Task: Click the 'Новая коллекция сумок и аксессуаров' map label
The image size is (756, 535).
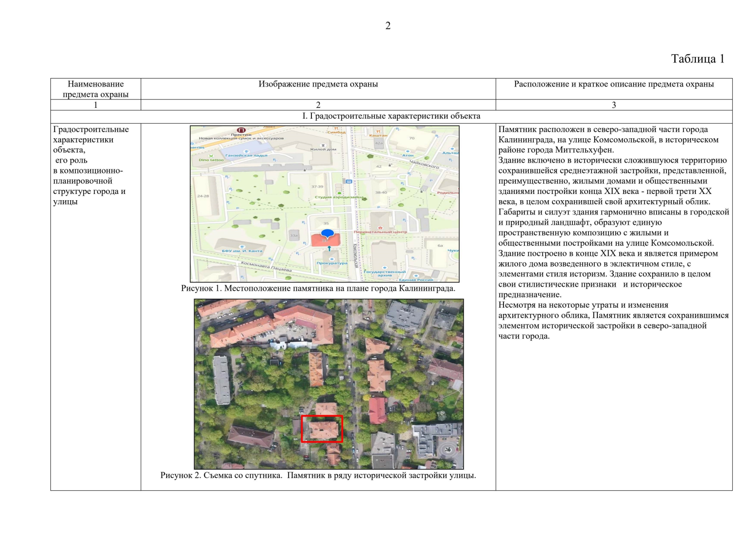Action: [x=241, y=139]
